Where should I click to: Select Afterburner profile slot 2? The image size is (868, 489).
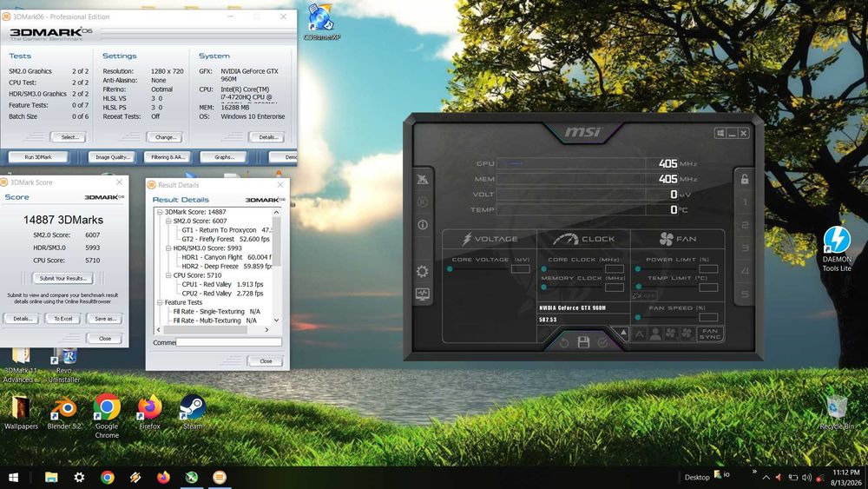pyautogui.click(x=745, y=225)
